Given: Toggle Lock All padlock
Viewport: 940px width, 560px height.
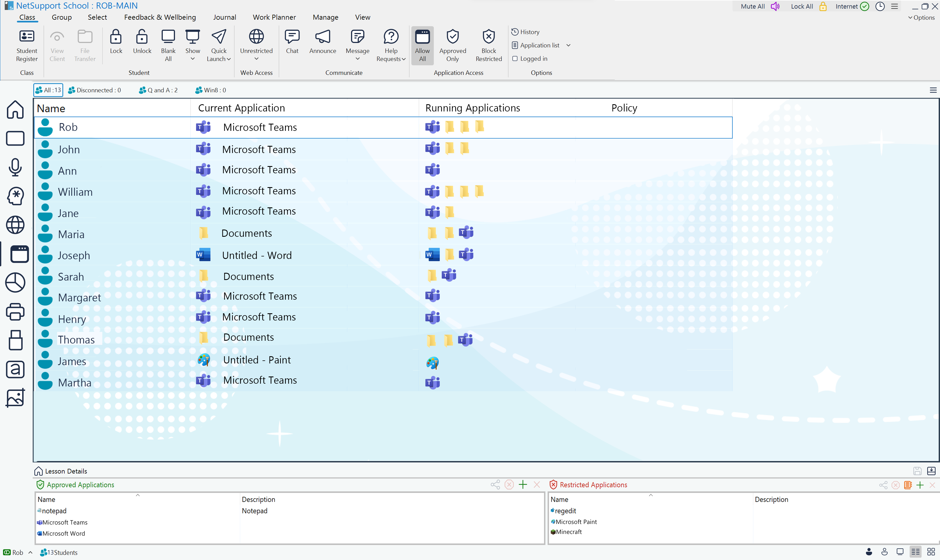Looking at the screenshot, I should point(823,6).
